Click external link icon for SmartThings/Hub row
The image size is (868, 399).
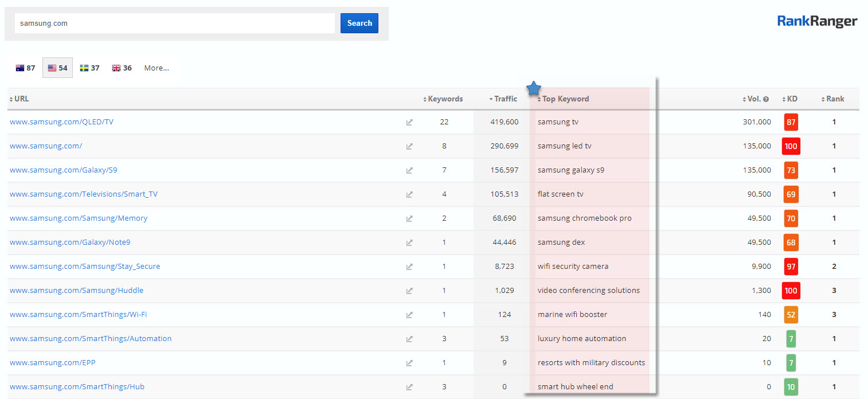pyautogui.click(x=409, y=387)
